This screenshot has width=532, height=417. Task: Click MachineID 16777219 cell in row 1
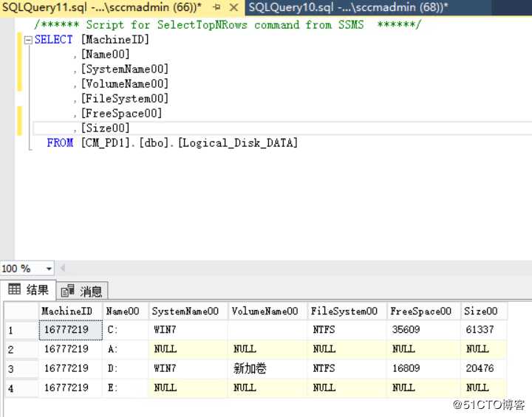click(71, 330)
